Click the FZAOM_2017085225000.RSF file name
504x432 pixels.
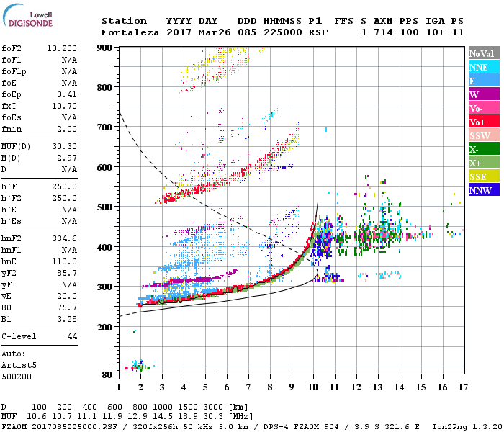tap(59, 427)
